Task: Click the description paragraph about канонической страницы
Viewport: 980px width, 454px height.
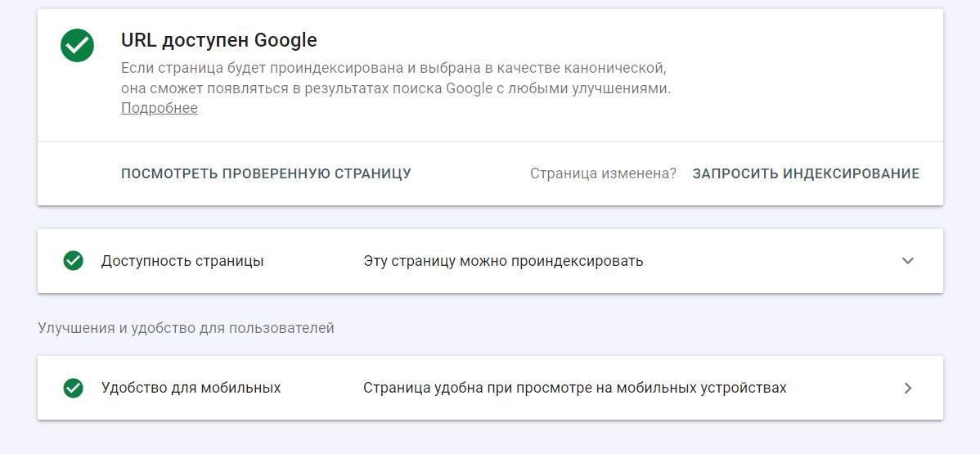Action: 396,78
